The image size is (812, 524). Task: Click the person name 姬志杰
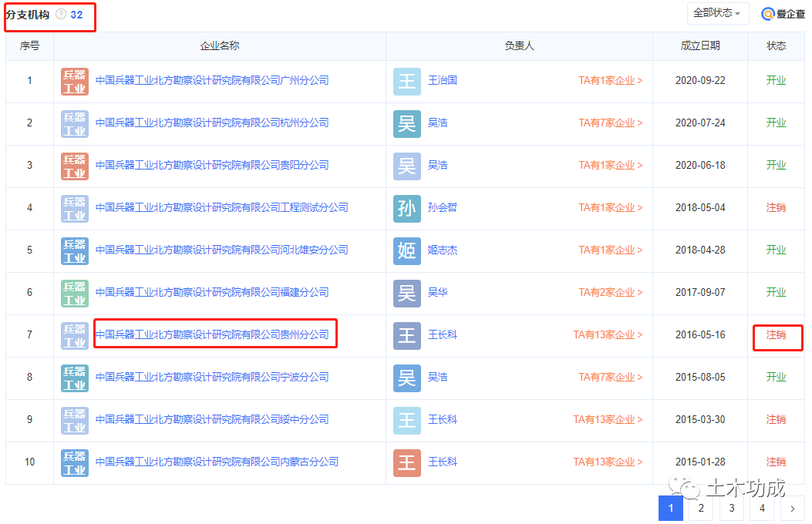click(x=443, y=250)
